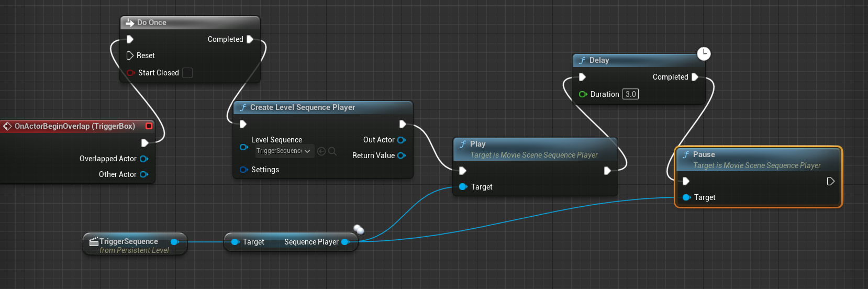
Task: Click the TriggerSequence clapperboard icon
Action: (x=94, y=241)
